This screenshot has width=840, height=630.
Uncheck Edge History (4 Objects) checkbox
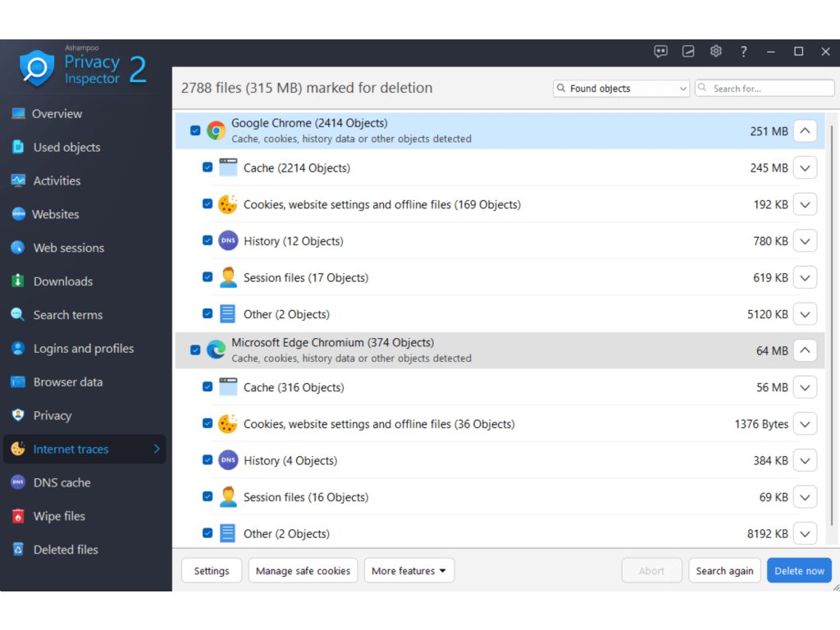tap(208, 459)
